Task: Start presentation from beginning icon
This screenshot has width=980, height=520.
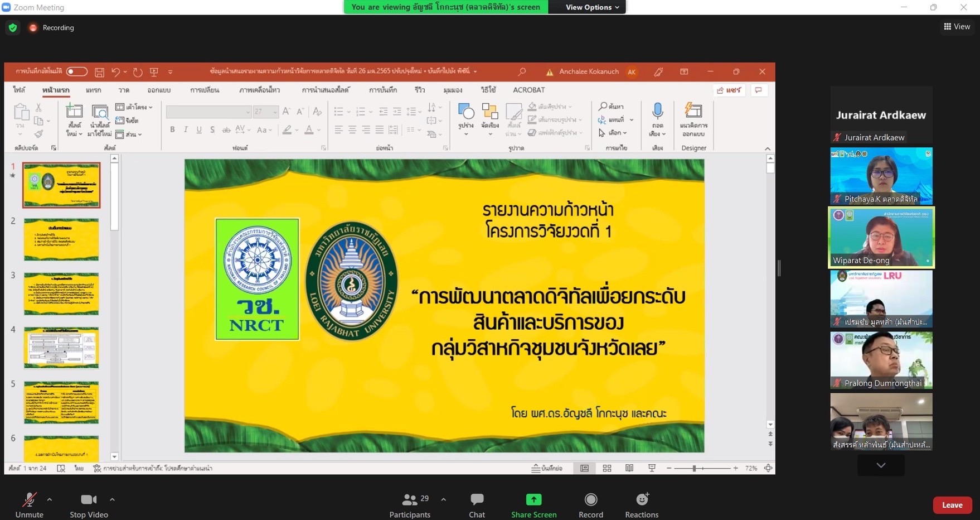Action: coord(154,72)
